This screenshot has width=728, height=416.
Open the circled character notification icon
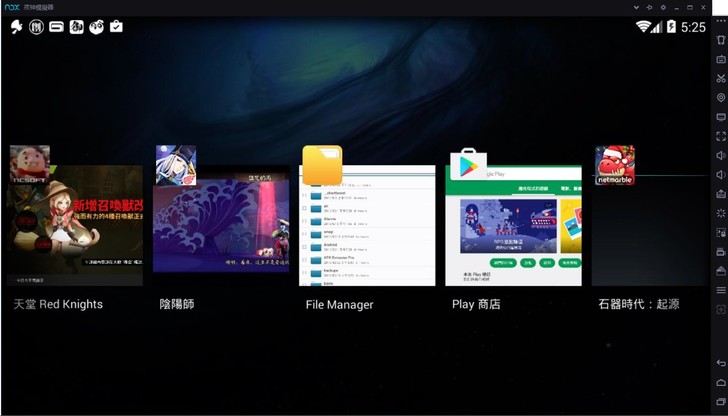click(36, 27)
